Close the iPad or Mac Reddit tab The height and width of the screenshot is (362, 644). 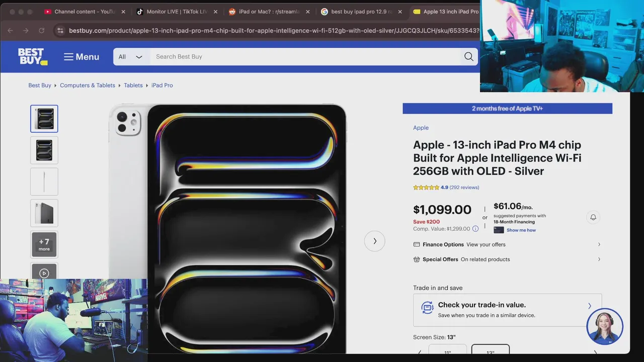308,12
